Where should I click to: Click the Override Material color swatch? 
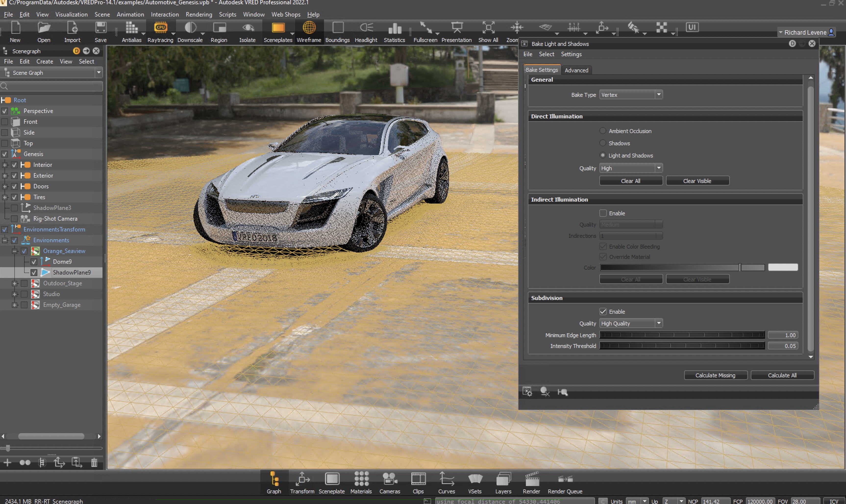point(783,267)
